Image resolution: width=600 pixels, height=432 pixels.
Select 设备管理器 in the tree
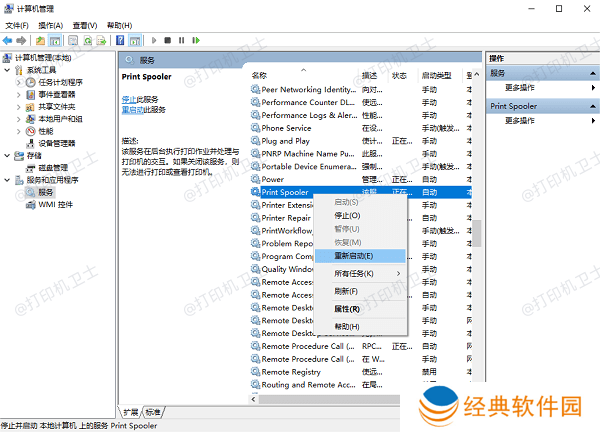(x=56, y=142)
